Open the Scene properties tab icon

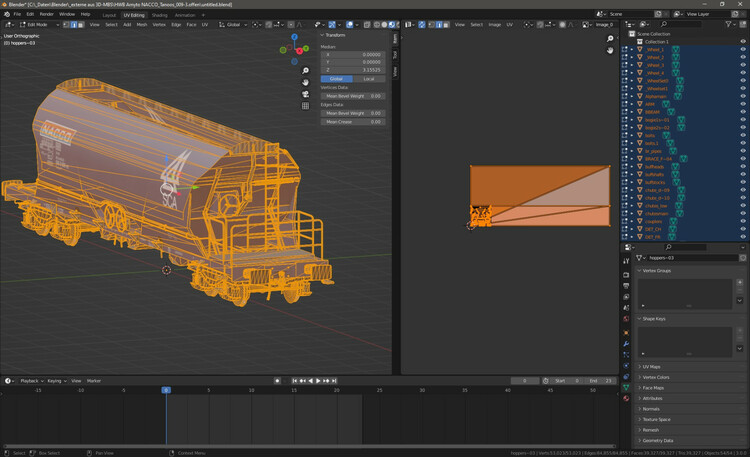pyautogui.click(x=626, y=308)
